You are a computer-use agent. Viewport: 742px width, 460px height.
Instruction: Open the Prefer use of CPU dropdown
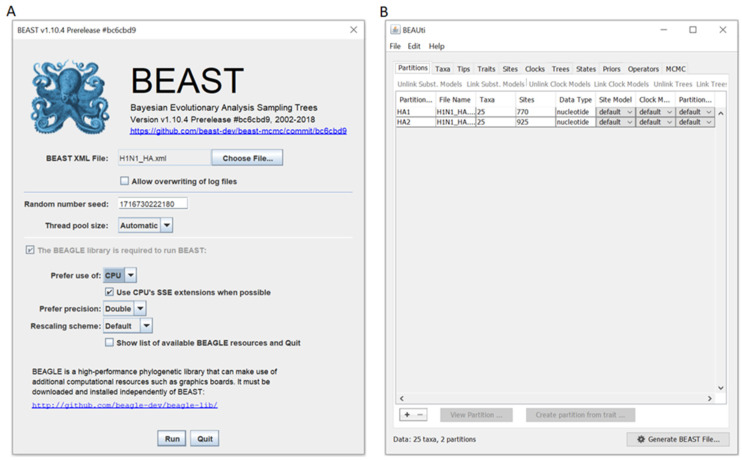coord(131,275)
